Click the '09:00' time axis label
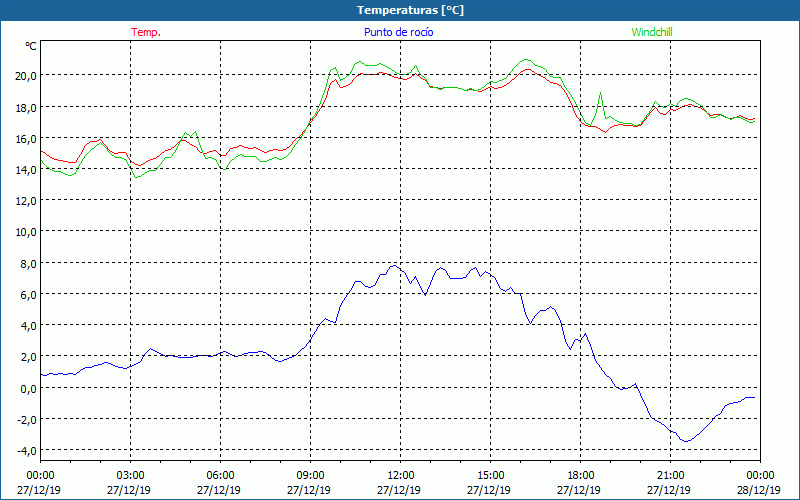This screenshot has height=500, width=800. (x=310, y=476)
